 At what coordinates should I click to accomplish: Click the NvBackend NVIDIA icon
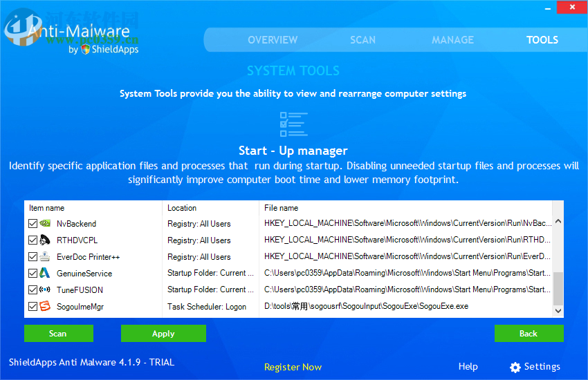point(45,223)
